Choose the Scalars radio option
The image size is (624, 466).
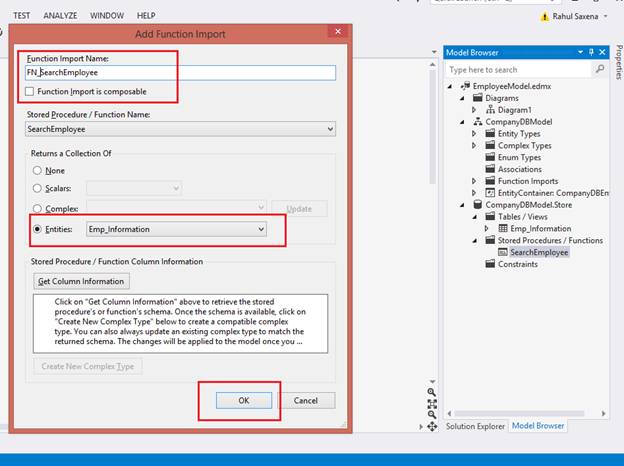[x=37, y=188]
